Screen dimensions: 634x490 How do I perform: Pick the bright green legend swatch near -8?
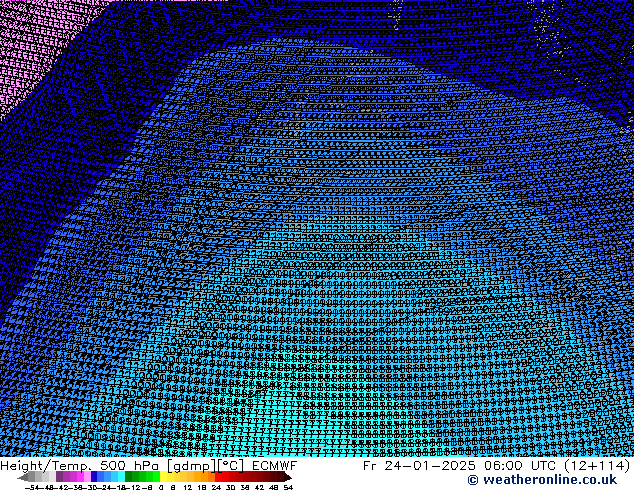coord(156,476)
